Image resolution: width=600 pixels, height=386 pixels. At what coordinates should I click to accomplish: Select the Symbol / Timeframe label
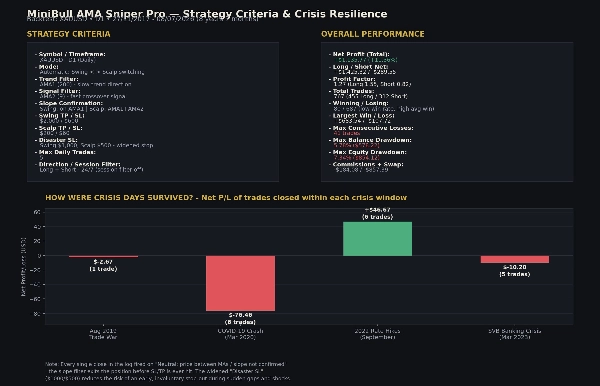(x=72, y=54)
